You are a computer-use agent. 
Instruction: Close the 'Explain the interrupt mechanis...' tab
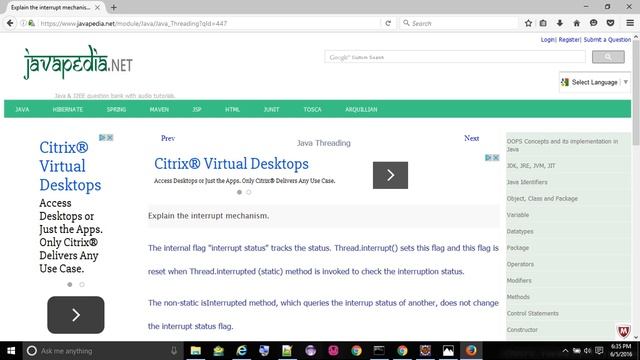click(97, 7)
